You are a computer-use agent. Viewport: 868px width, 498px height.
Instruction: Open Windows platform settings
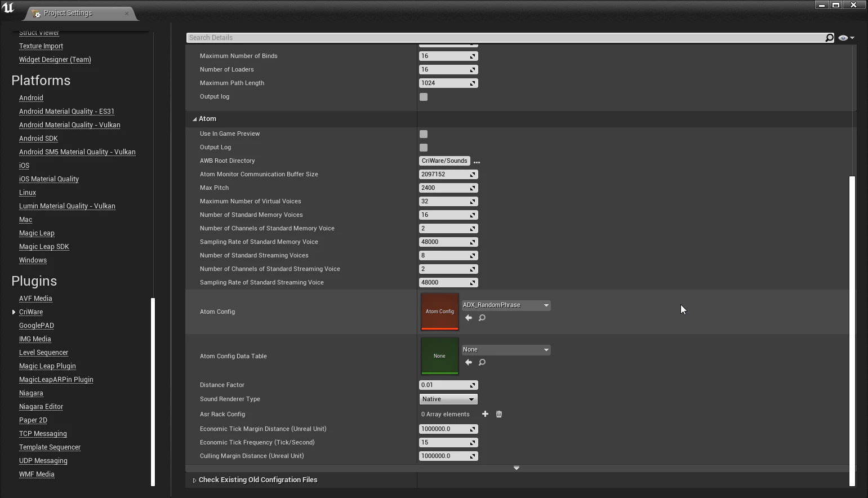tap(33, 260)
